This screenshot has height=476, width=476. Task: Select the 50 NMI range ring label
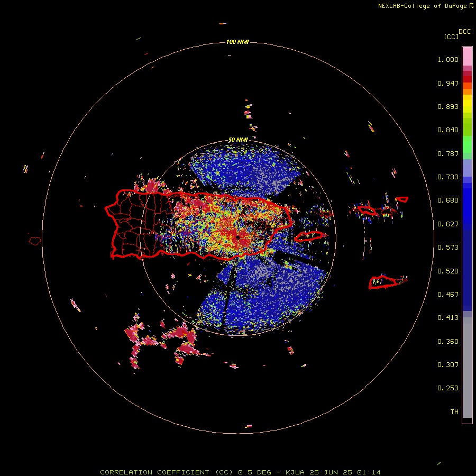pyautogui.click(x=238, y=140)
